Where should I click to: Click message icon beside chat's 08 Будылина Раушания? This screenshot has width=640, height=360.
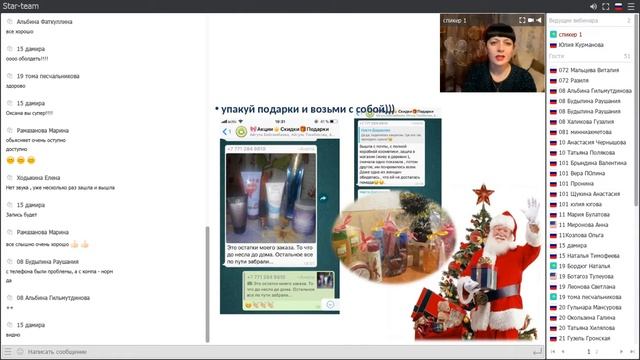(10, 262)
